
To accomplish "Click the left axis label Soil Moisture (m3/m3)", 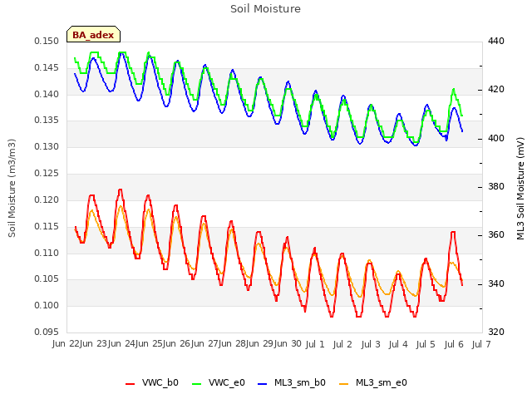I will pos(12,188).
